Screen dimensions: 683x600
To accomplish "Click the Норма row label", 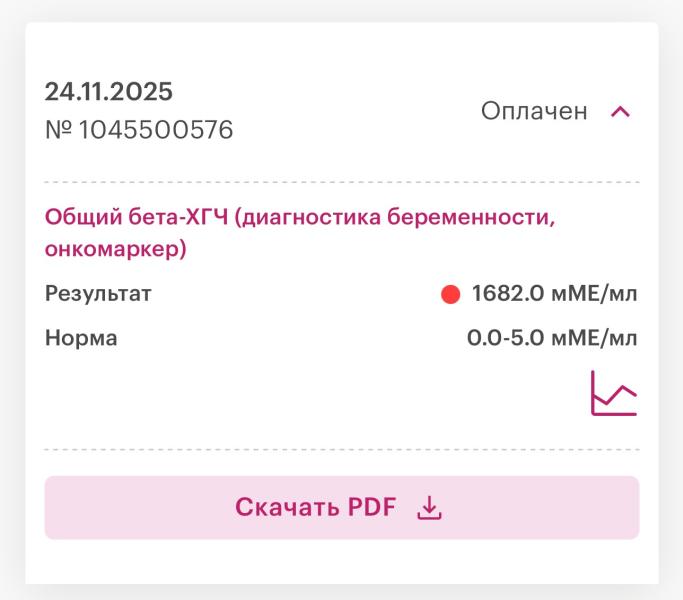I will click(x=81, y=338).
